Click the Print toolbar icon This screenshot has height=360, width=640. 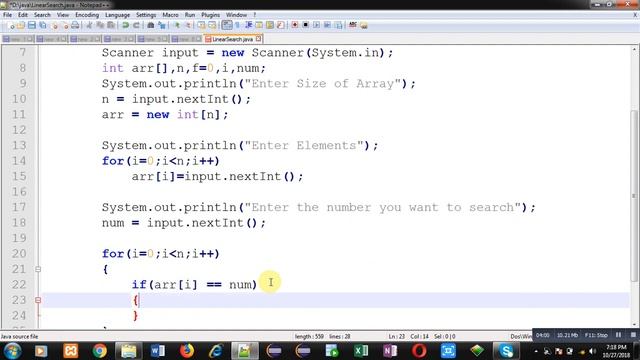pos(75,25)
